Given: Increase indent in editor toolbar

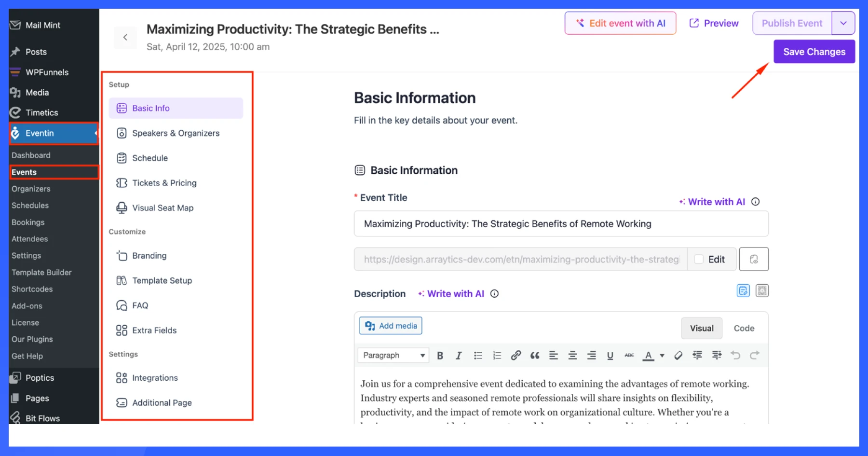Looking at the screenshot, I should click(717, 356).
